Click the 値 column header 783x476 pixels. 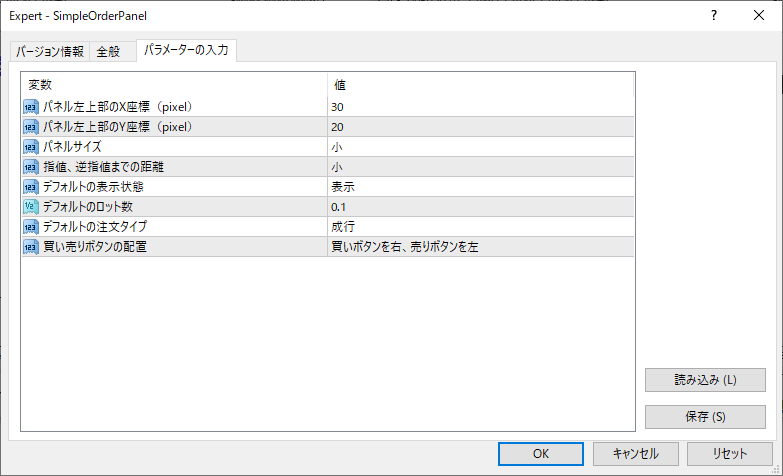pos(480,85)
